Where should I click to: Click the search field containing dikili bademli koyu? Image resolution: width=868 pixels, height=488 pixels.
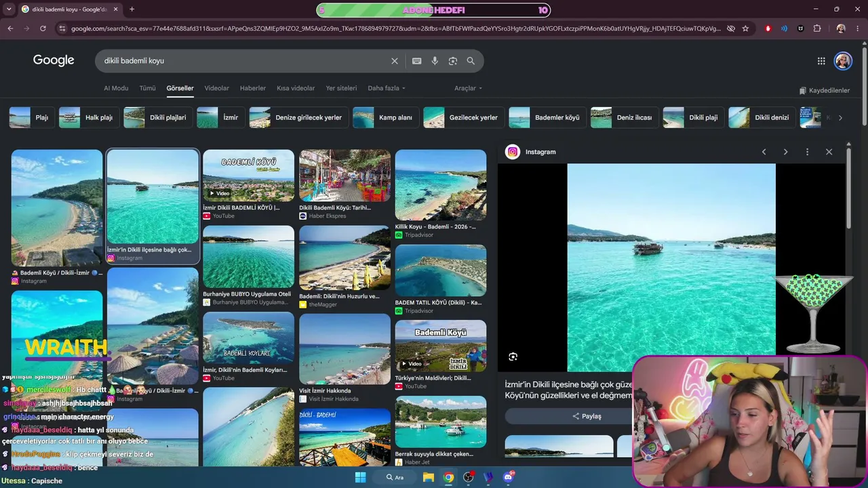point(244,61)
